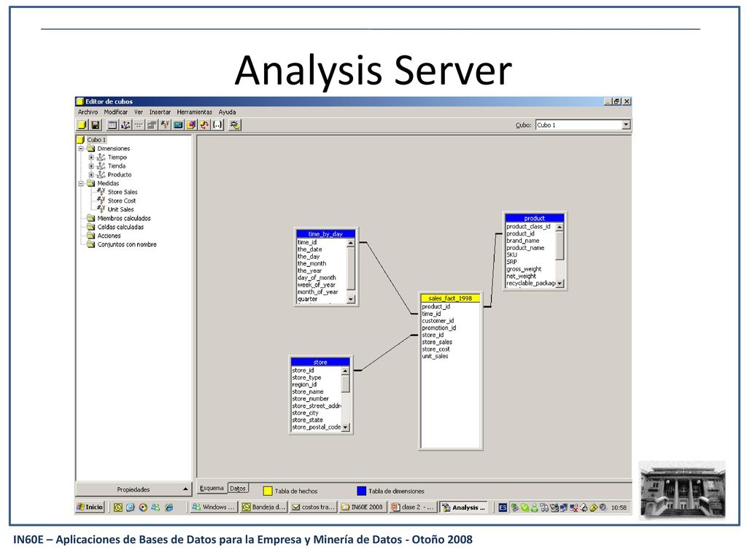The image size is (747, 560).
Task: Click the store_city field in store
Action: point(306,413)
